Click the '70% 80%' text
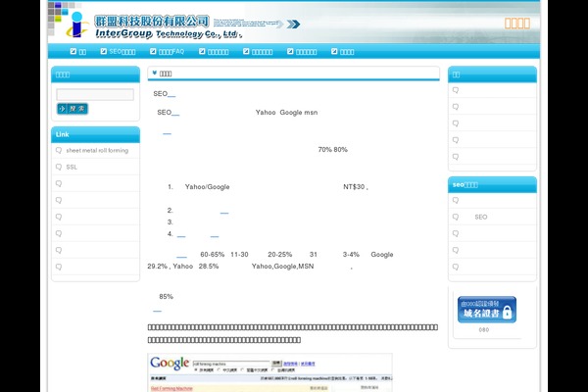This screenshot has width=588, height=392. tap(332, 150)
